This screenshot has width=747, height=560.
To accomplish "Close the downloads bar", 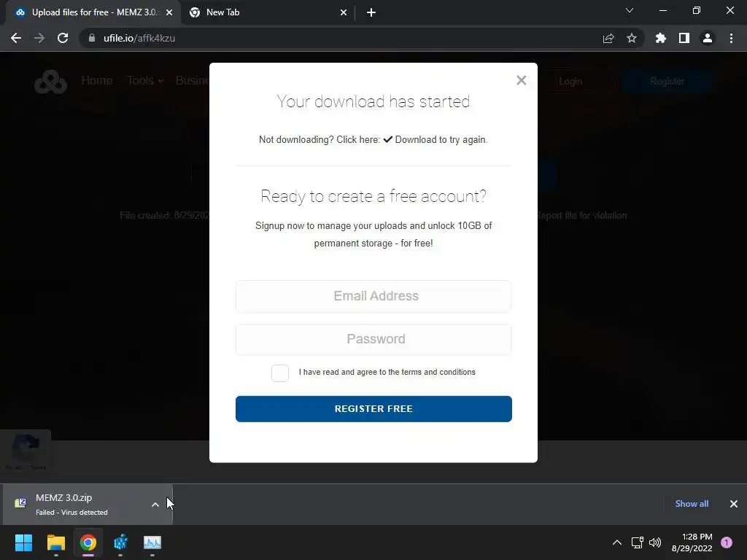I will pyautogui.click(x=734, y=504).
